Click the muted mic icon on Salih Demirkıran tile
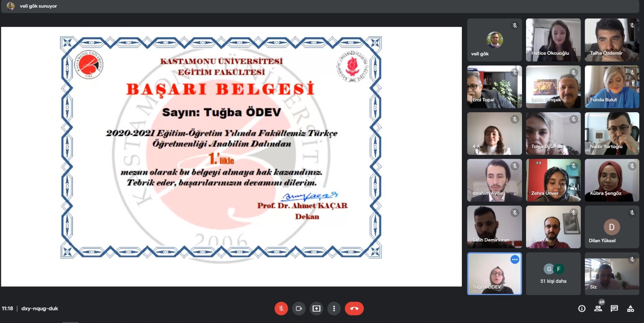Screen dimensions: 644x323 click(515, 213)
